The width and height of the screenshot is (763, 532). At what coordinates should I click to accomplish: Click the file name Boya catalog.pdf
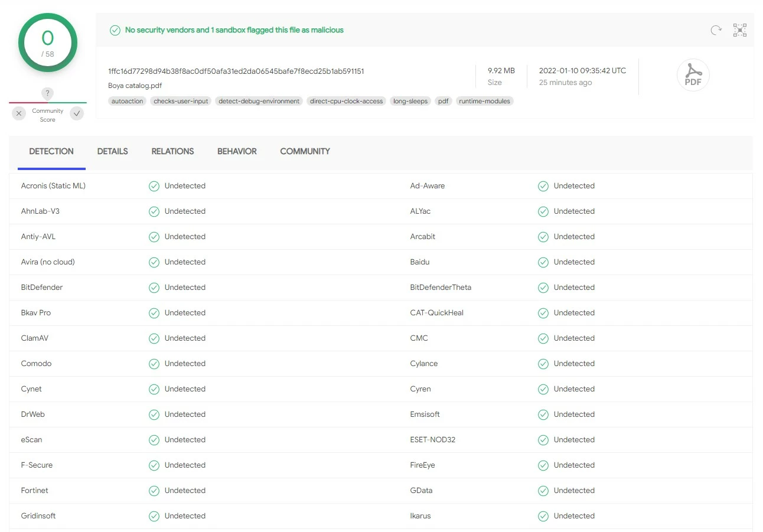tap(135, 86)
